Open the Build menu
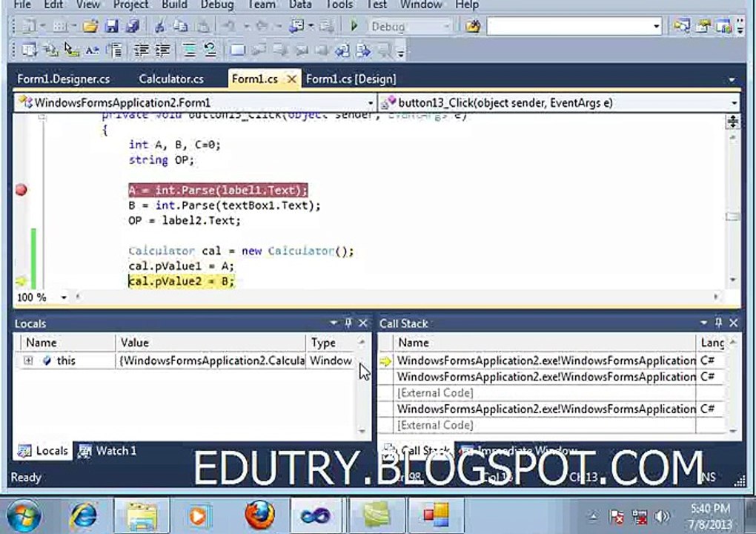 click(x=174, y=5)
